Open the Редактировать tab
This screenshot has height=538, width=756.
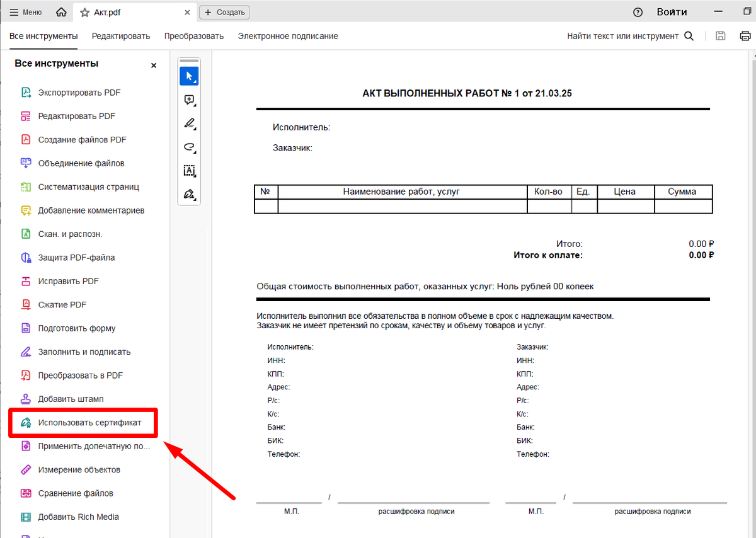point(121,36)
